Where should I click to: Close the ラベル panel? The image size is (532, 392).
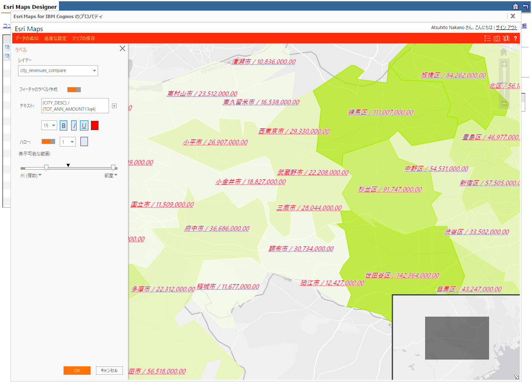122,48
